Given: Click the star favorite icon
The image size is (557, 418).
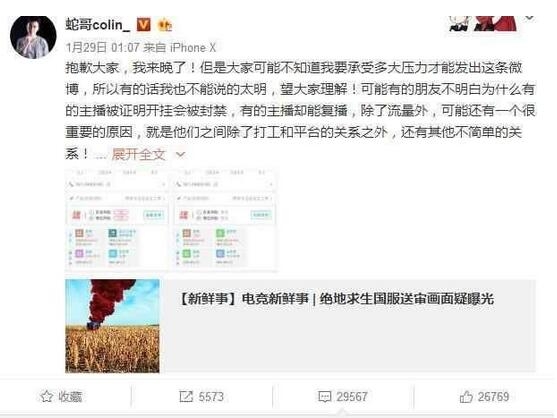Looking at the screenshot, I should click(x=47, y=396).
